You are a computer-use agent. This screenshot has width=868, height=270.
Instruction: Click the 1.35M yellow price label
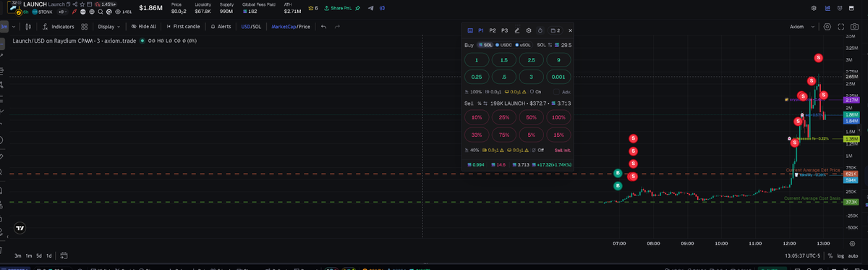point(851,138)
